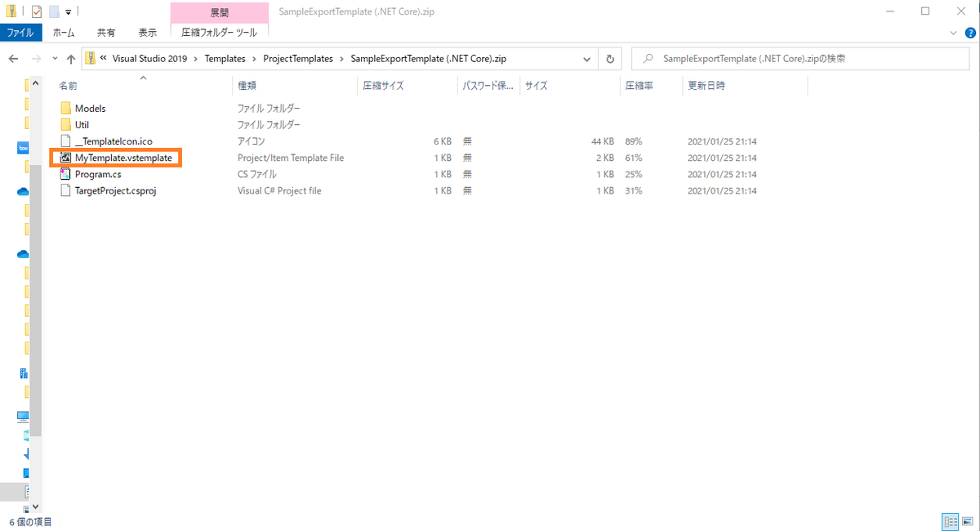Screen dimensions: 980x531
Task: Open the address bar history dropdown
Action: tap(586, 58)
